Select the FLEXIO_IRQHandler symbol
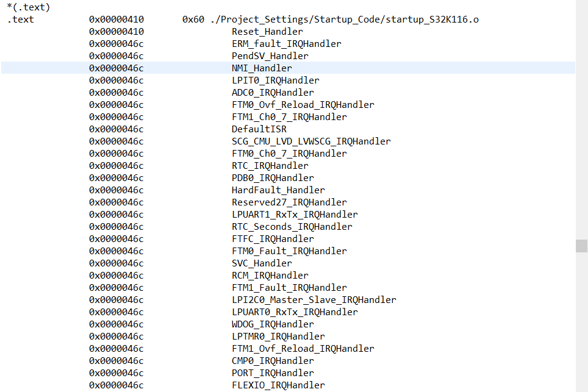 (278, 385)
